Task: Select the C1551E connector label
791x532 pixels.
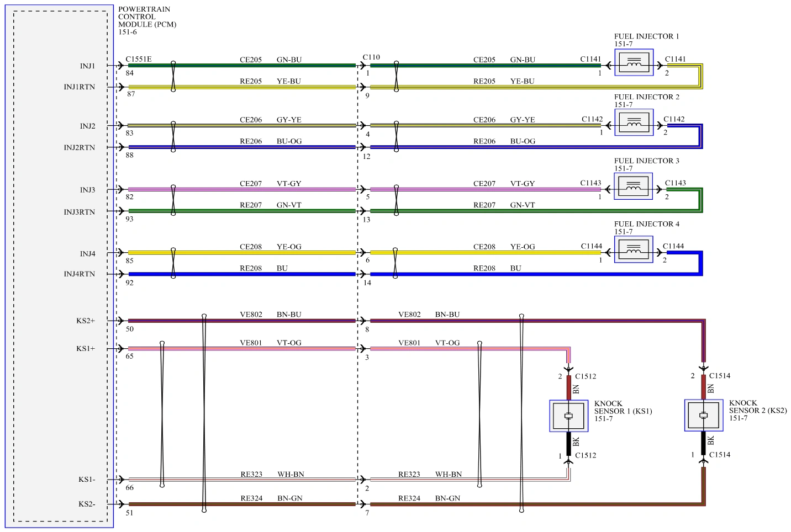Action: [x=138, y=59]
